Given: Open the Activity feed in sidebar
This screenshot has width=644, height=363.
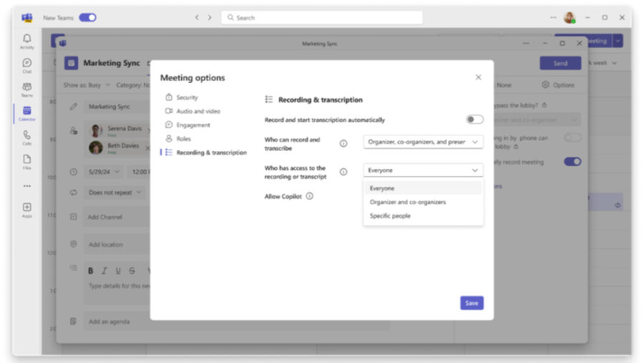Looking at the screenshot, I should click(27, 42).
